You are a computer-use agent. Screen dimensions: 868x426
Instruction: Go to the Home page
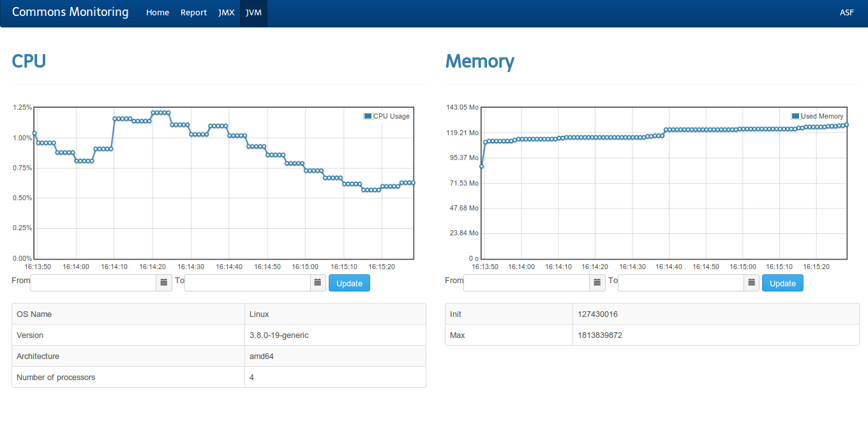click(x=158, y=13)
